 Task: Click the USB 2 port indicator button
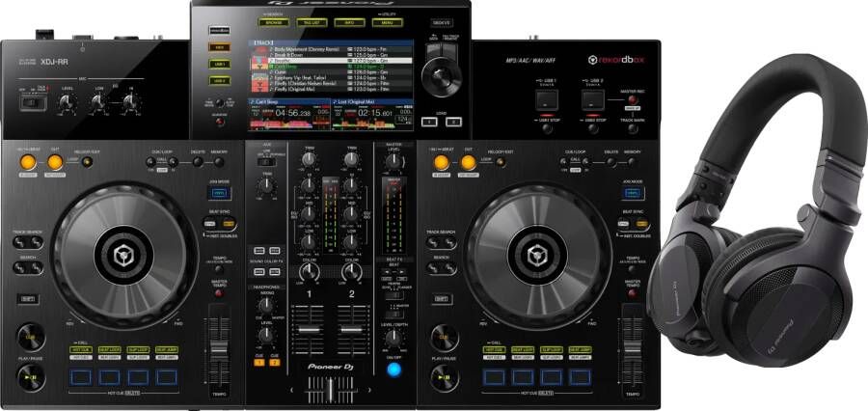click(593, 100)
